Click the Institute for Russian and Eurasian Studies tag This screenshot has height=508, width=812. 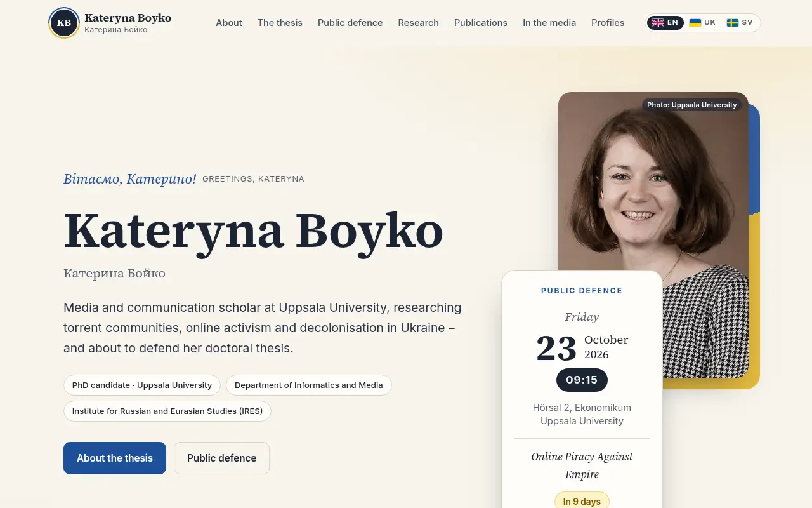(x=167, y=411)
